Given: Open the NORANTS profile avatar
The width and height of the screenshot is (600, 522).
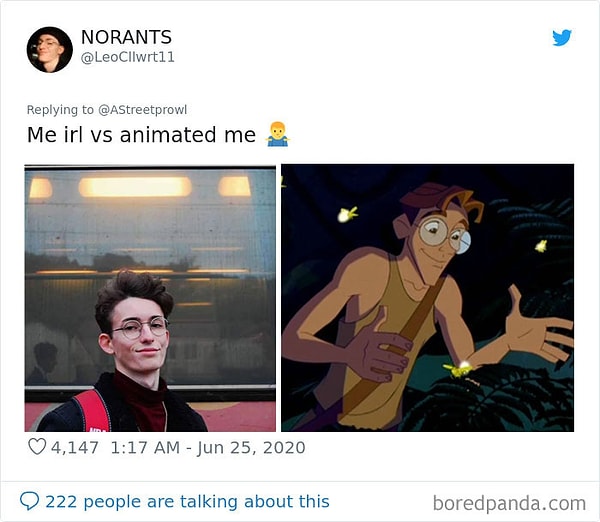Looking at the screenshot, I should point(49,50).
